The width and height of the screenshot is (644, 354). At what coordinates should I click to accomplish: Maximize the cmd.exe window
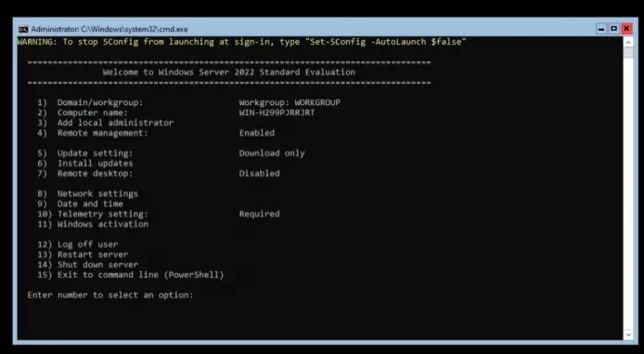point(614,29)
